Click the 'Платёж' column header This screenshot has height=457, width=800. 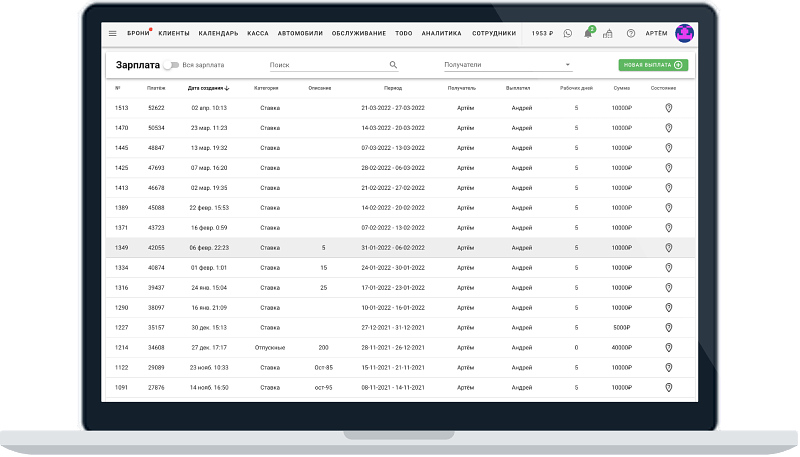pos(156,88)
